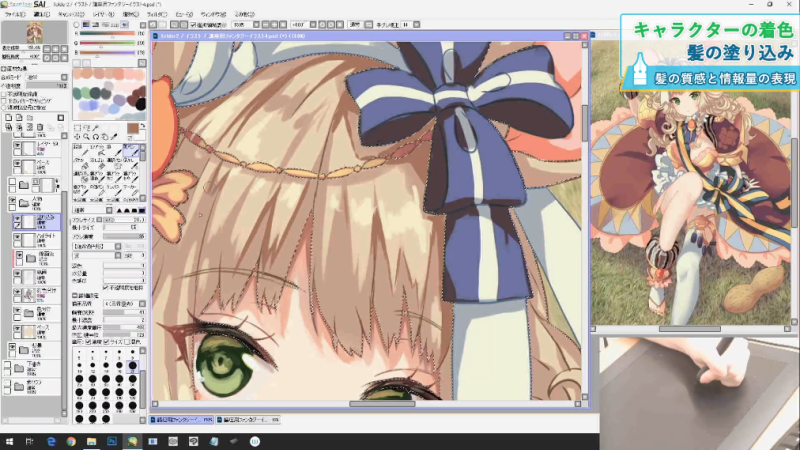800x450 pixels.
Task: Enable the selection source checkbox
Action: [x=4, y=108]
